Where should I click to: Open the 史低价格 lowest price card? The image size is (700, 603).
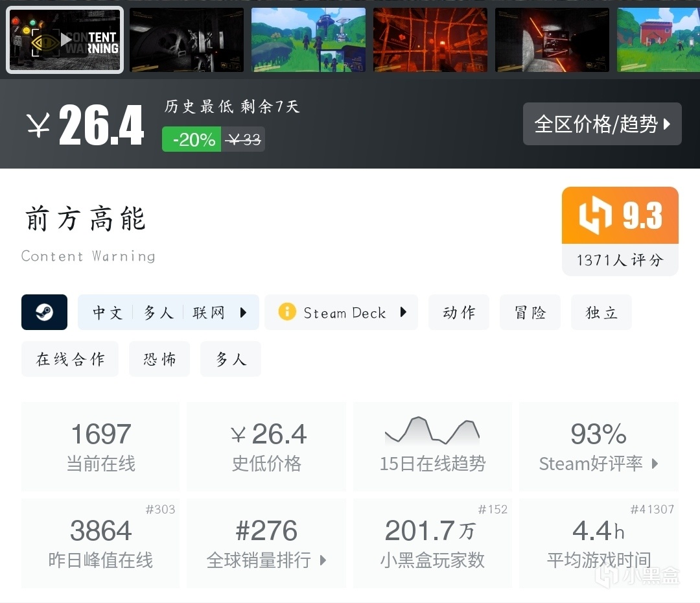click(x=266, y=447)
